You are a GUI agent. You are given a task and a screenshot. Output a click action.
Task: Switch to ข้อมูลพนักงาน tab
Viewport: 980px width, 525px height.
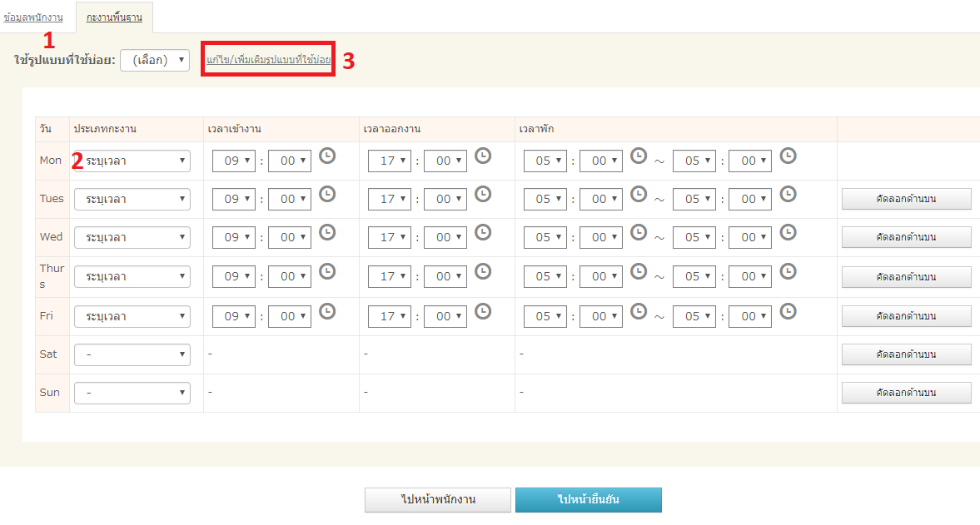click(x=33, y=17)
